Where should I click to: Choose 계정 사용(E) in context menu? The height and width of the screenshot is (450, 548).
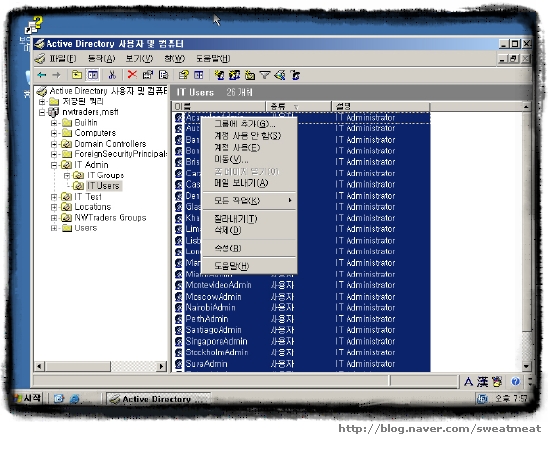(250, 147)
